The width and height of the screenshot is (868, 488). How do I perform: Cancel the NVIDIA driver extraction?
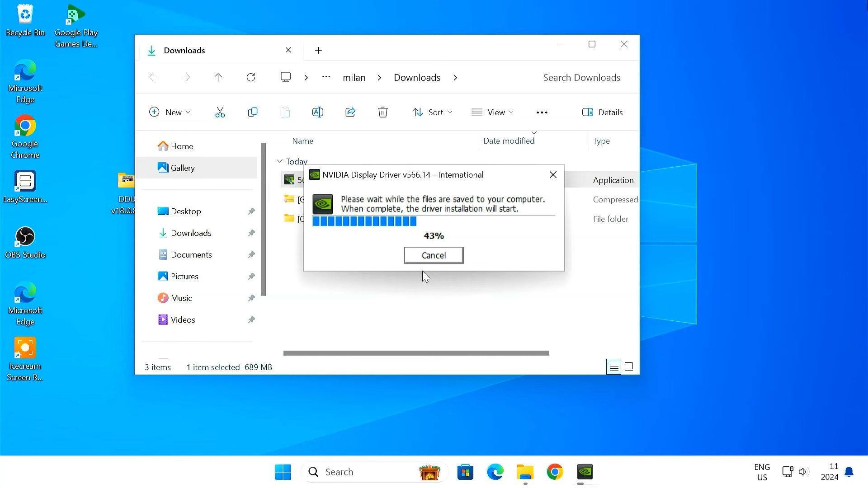click(x=434, y=255)
